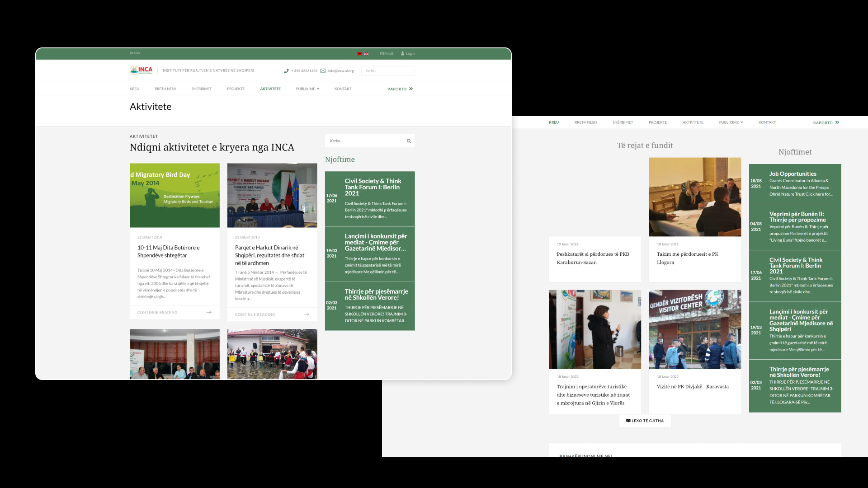This screenshot has width=868, height=488.
Task: Open SHËRBIMET menu in left window
Action: pyautogui.click(x=202, y=89)
